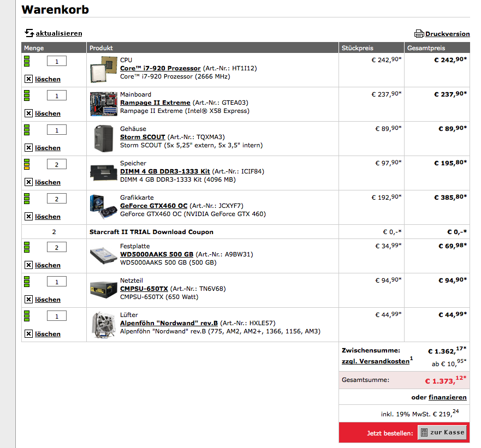Click the Gesamtsumme value € 1.373,12
This screenshot has height=448, width=481.
click(446, 380)
